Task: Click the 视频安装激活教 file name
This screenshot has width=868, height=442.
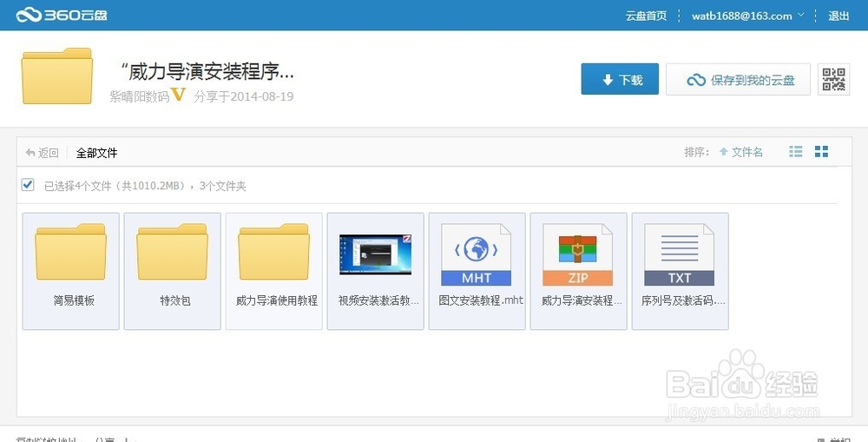Action: click(378, 300)
